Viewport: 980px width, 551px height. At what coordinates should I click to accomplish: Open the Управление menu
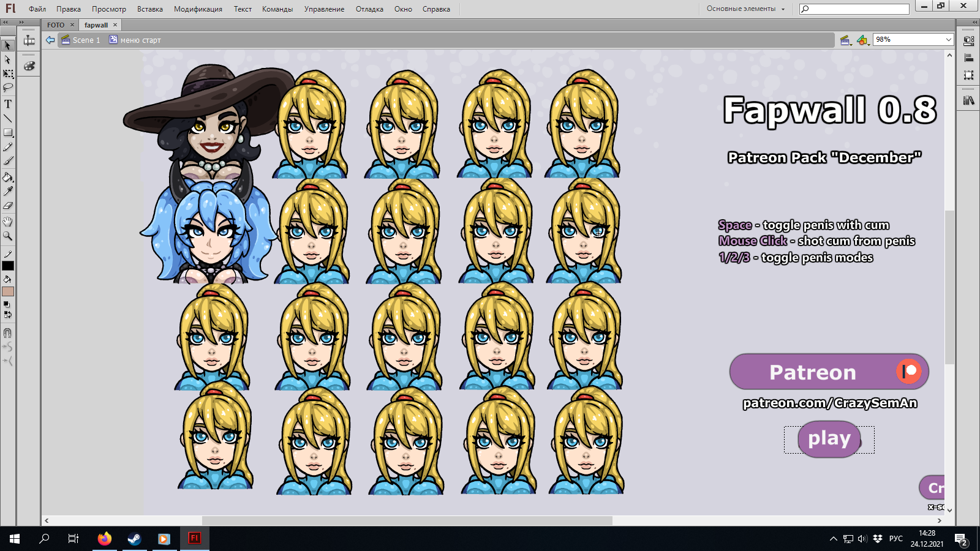coord(324,9)
